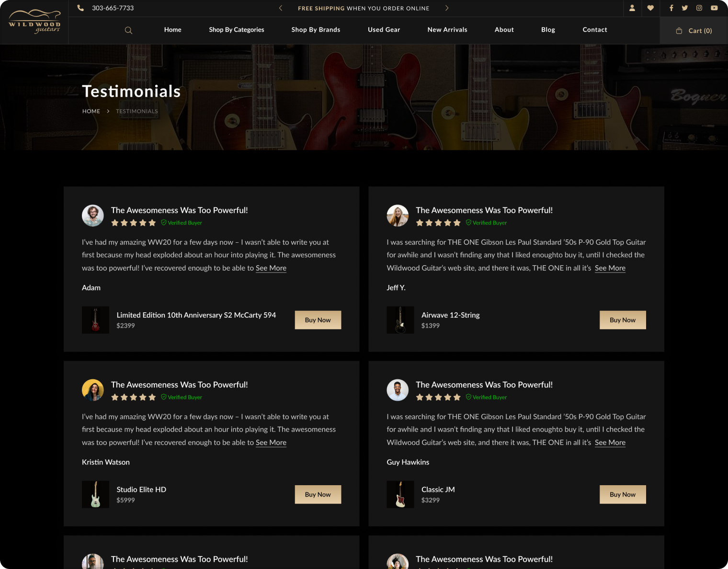
Task: Buy Now the Studio Elite HD
Action: click(318, 494)
